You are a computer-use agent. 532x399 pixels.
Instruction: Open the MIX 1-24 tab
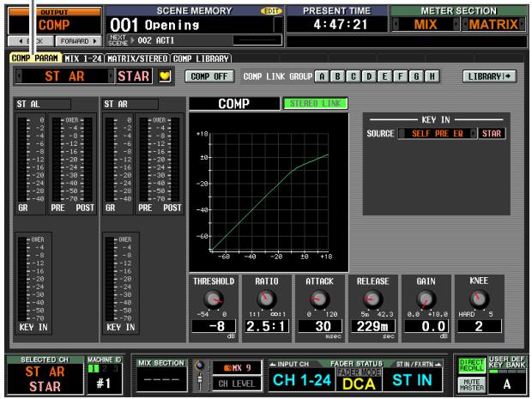83,58
